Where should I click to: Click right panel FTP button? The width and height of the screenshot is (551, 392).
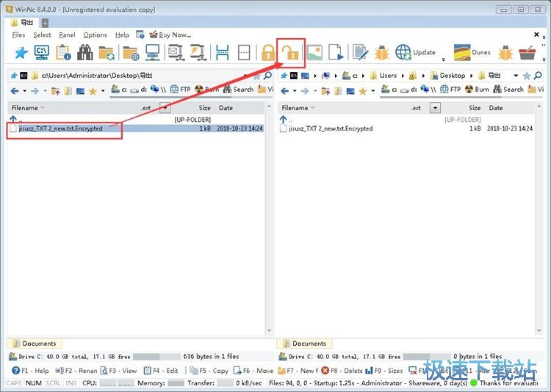450,90
